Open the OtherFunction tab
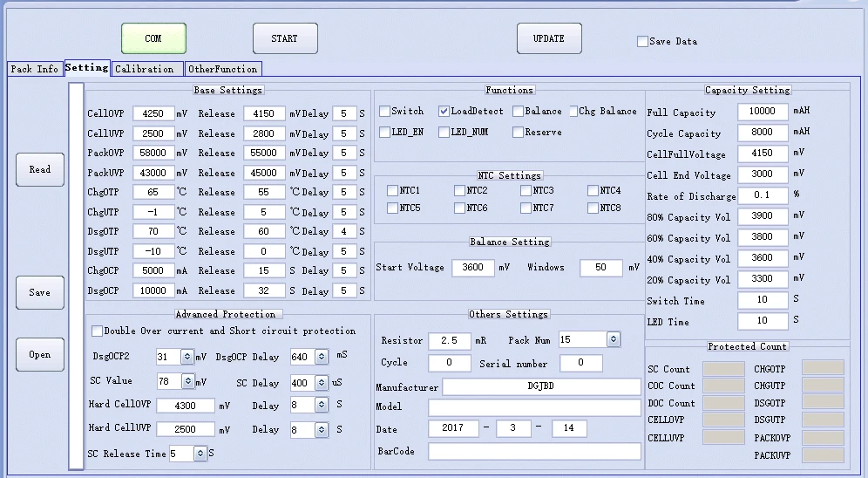868x478 pixels. 223,69
